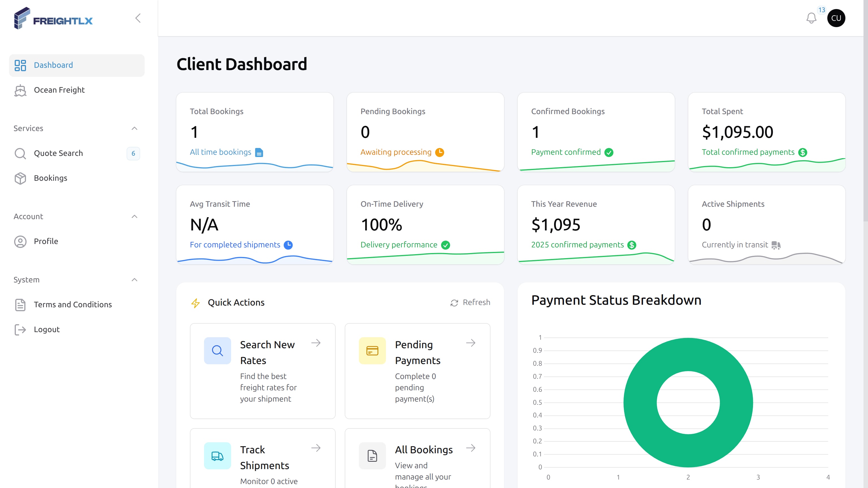Screen dimensions: 868x488
Task: Switch to the Dashboard menu item
Action: point(53,65)
